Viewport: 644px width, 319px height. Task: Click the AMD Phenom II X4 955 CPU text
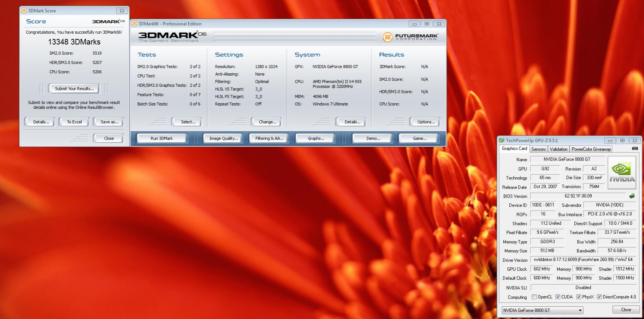tap(337, 84)
